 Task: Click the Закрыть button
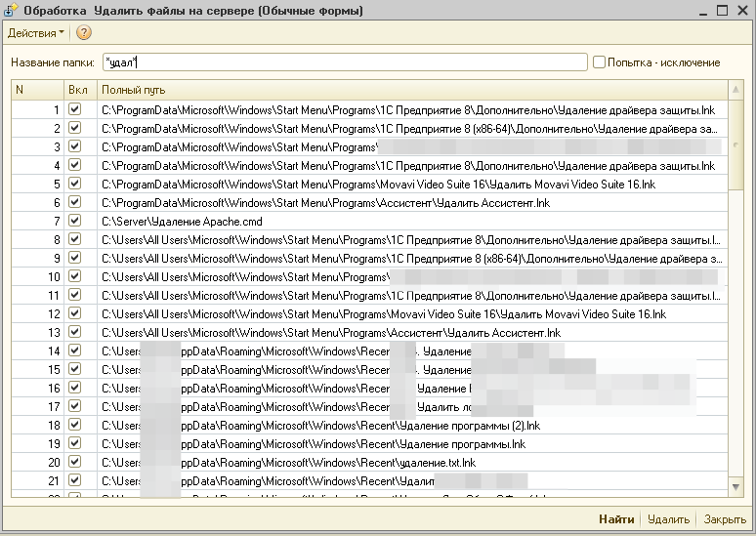click(x=725, y=519)
